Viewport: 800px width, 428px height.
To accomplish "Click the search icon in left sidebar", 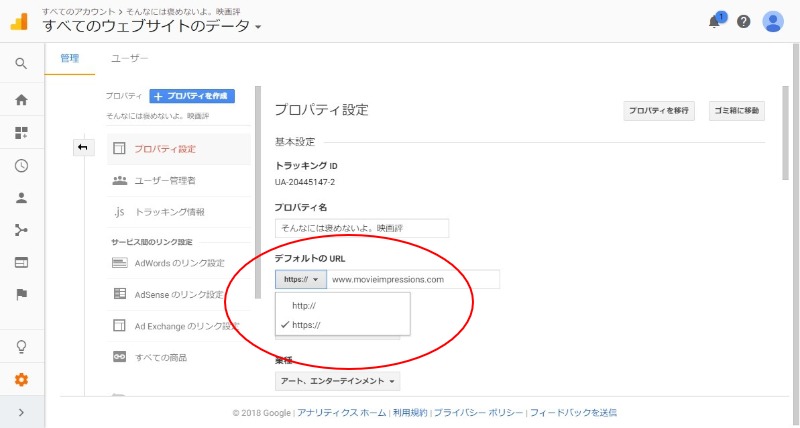I will [21, 64].
